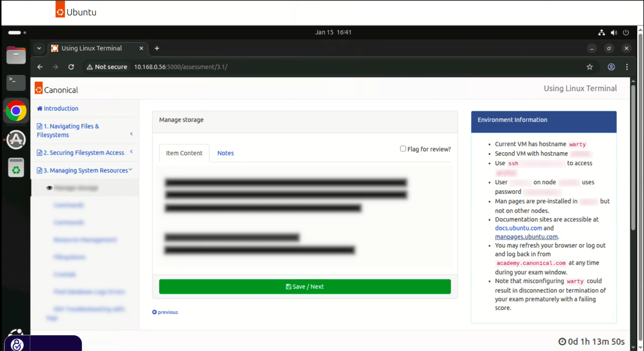The image size is (644, 351).
Task: Click the Save / Next button
Action: 305,287
